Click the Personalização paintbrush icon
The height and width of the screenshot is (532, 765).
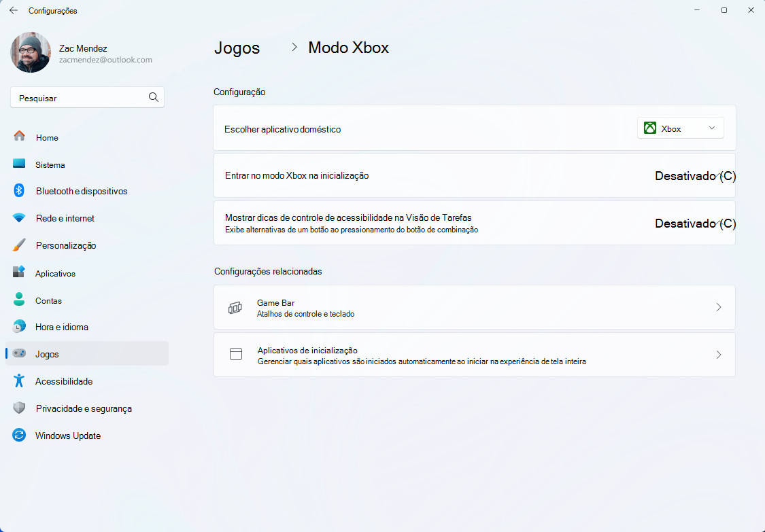point(19,245)
